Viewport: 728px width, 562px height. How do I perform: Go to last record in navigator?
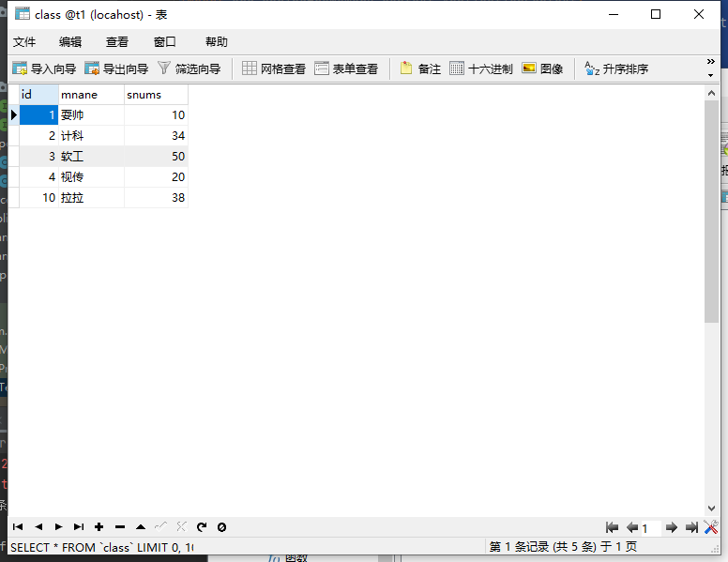79,526
